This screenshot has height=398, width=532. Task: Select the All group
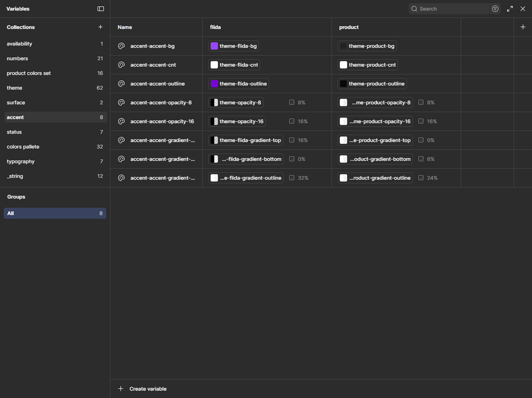[55, 213]
